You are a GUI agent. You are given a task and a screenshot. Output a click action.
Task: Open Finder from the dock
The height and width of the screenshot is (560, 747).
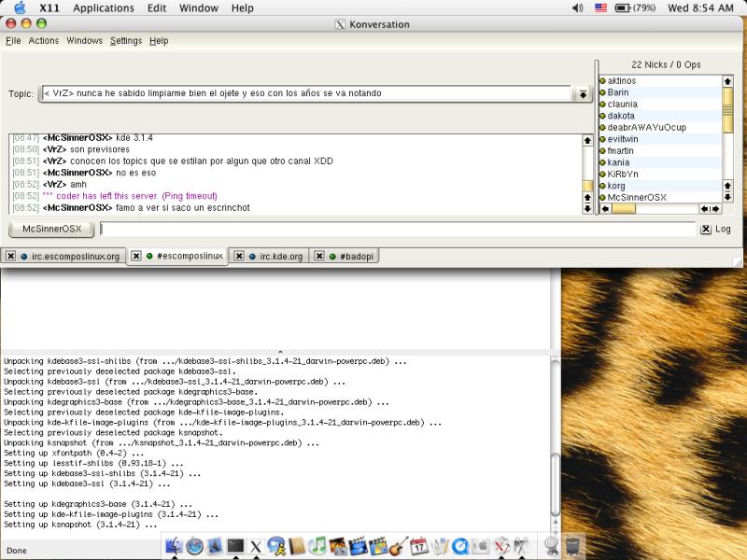point(174,546)
